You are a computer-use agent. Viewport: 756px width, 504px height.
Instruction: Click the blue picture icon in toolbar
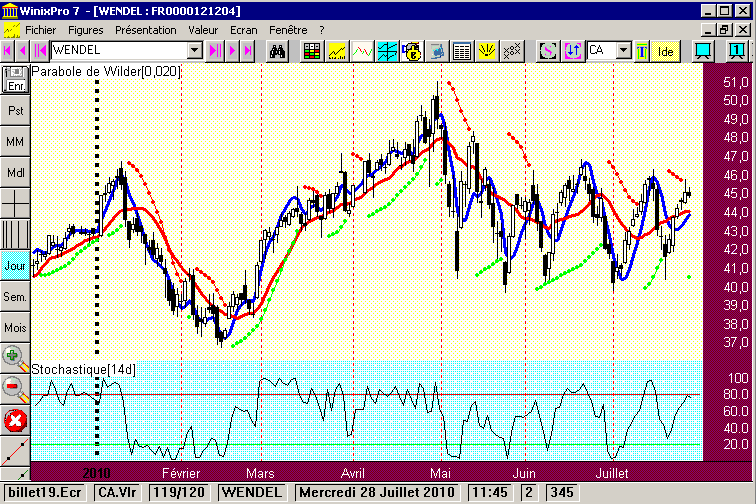437,51
